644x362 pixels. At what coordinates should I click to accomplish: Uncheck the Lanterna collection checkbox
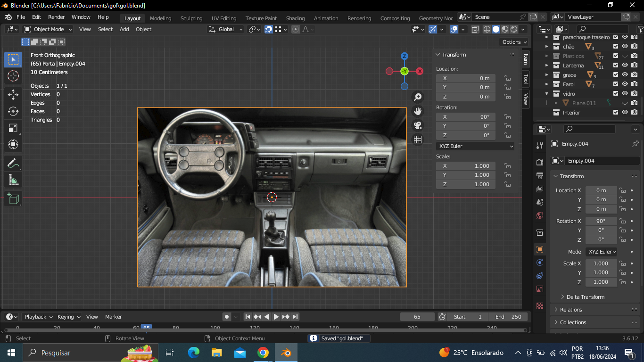pyautogui.click(x=616, y=66)
